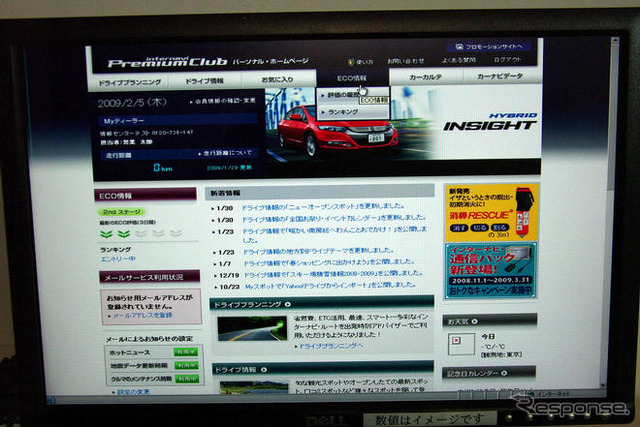Image resolution: width=640 pixels, height=427 pixels.
Task: Click the ECO情報 sidebar heading
Action: click(x=146, y=196)
